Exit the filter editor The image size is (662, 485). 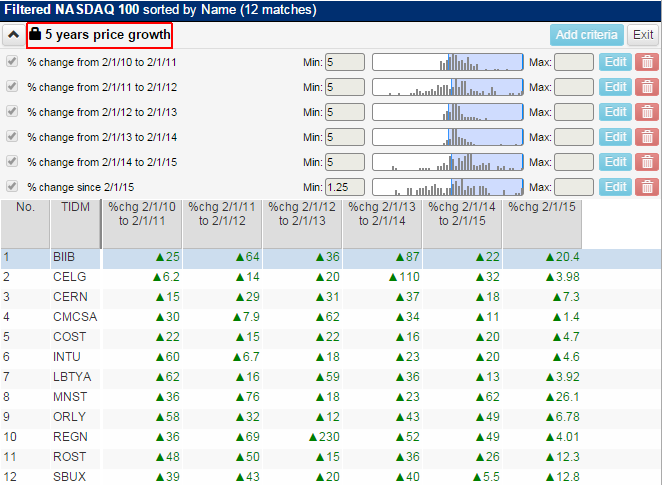[643, 35]
